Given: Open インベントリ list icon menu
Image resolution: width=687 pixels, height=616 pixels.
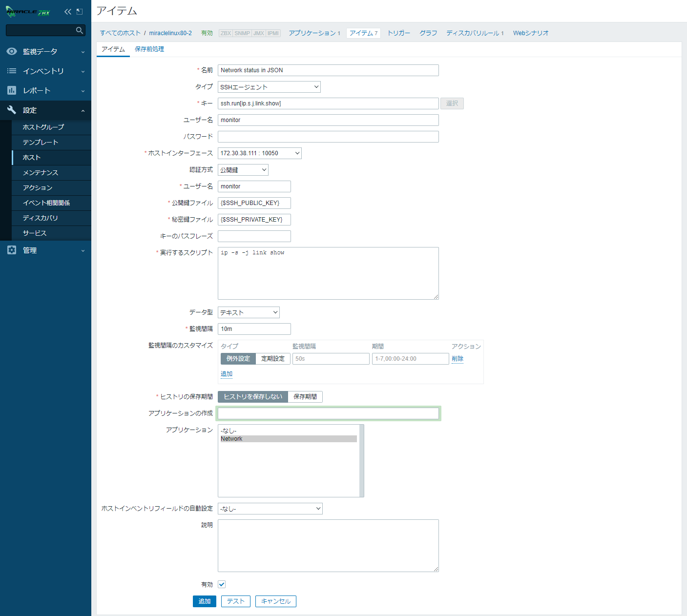Looking at the screenshot, I should pyautogui.click(x=12, y=71).
